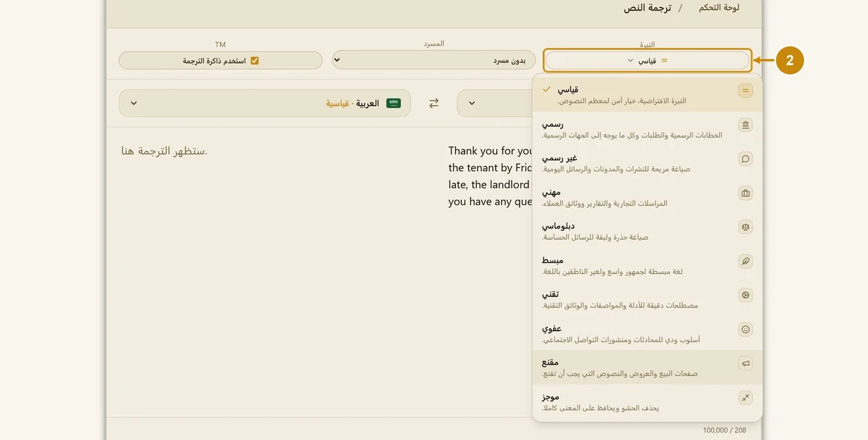
Task: Click the government building icon for رسمي
Action: click(x=745, y=125)
